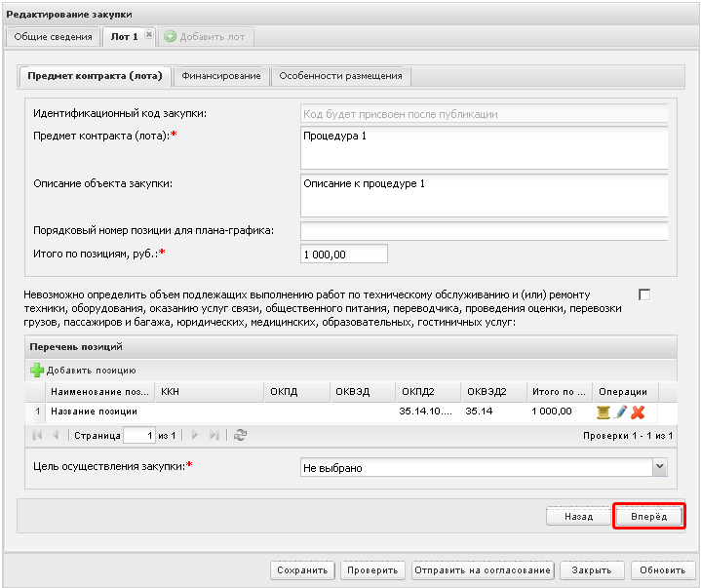Click the Закрыть button
The image size is (701, 588).
pyautogui.click(x=592, y=570)
